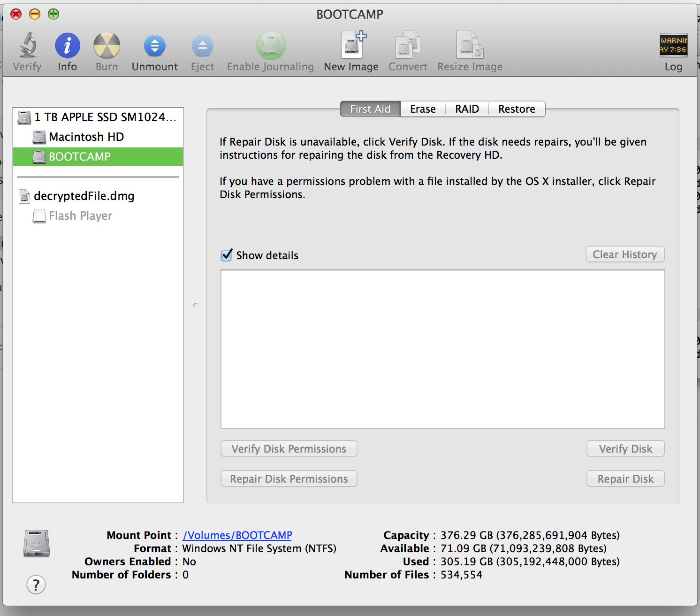Click the bottom disk drive icon
The height and width of the screenshot is (616, 700).
tap(37, 543)
